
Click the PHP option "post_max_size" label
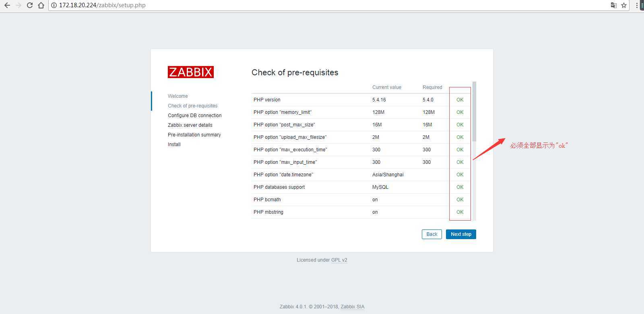(x=284, y=125)
